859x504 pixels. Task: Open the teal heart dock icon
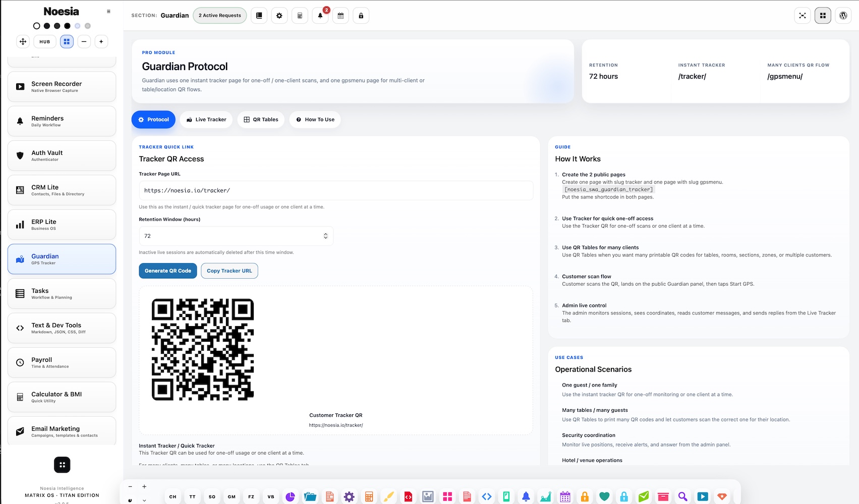tap(604, 497)
